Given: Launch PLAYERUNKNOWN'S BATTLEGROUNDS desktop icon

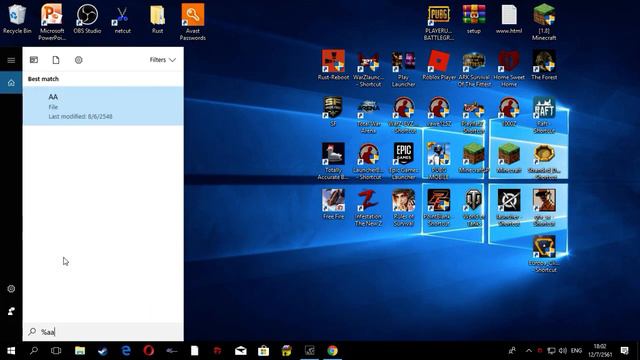Looking at the screenshot, I should [x=438, y=23].
